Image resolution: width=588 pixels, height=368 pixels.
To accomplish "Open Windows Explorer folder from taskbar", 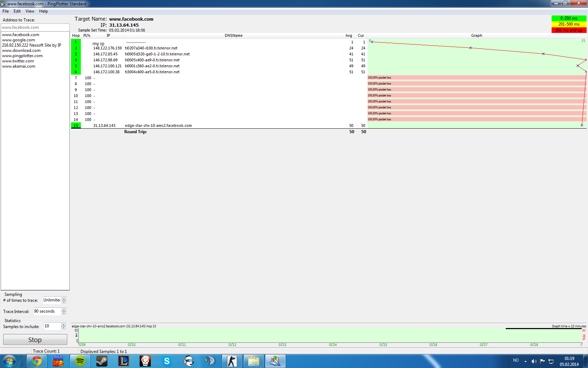I will coord(254,361).
